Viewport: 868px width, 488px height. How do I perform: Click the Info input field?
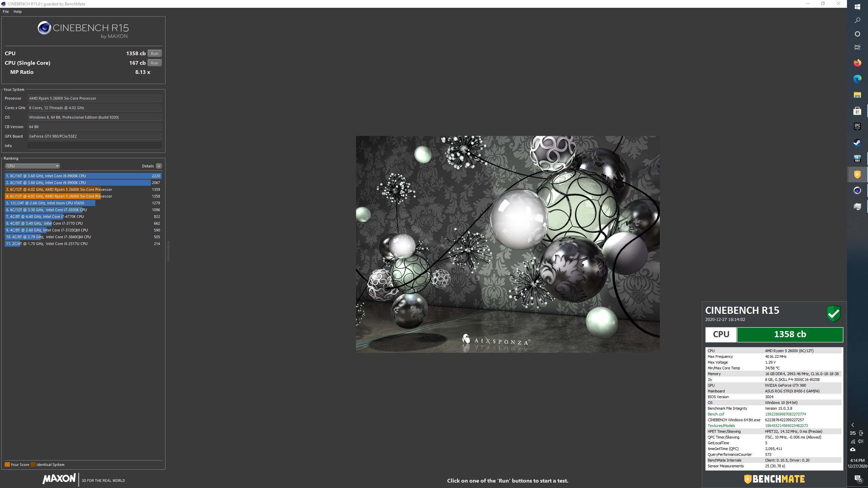tap(95, 146)
